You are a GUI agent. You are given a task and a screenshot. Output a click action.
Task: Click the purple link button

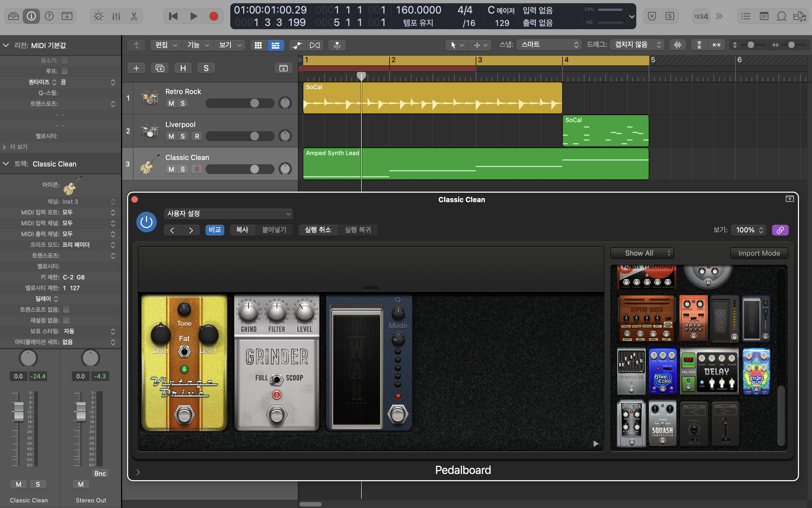(x=780, y=230)
